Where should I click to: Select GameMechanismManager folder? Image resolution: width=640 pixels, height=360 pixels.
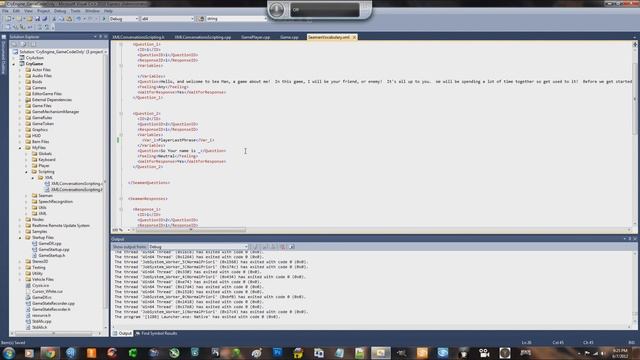click(56, 112)
